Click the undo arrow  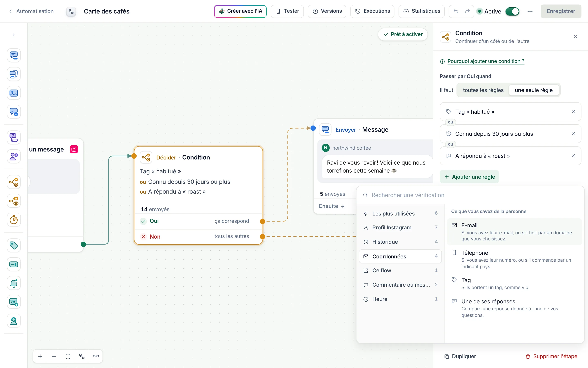click(456, 11)
